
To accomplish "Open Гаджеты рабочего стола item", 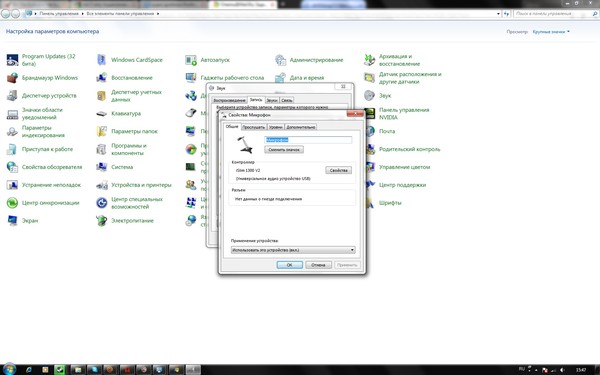I will [x=225, y=78].
